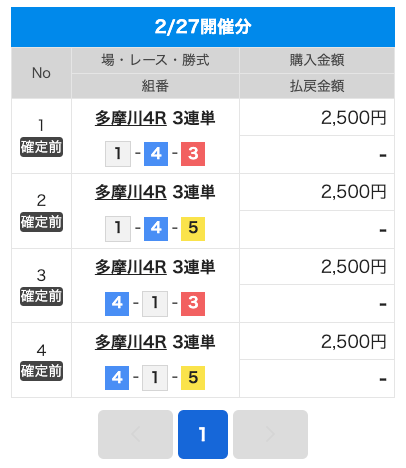Open 多摩川4R link in row 3

click(131, 267)
